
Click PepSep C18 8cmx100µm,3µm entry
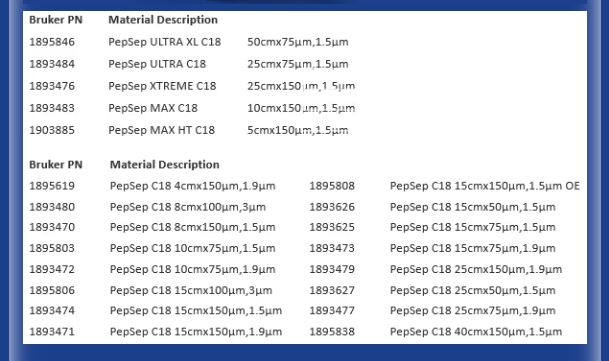click(x=188, y=207)
